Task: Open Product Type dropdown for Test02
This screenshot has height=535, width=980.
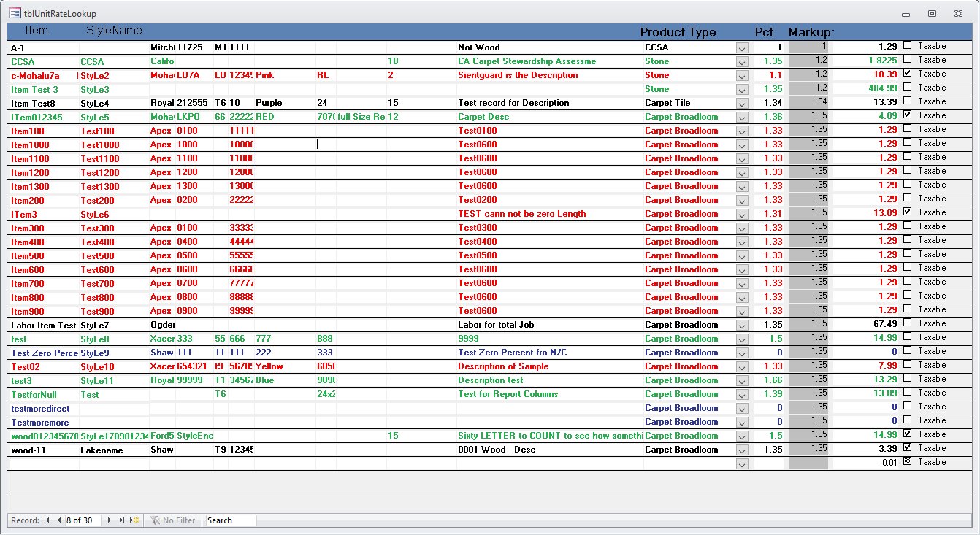Action: tap(742, 366)
